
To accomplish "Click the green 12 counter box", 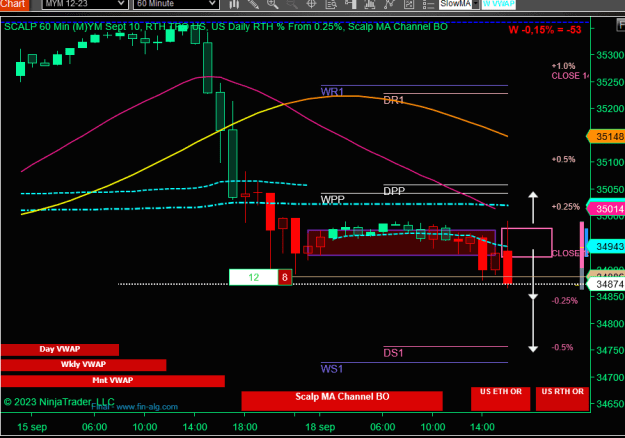I will point(254,277).
